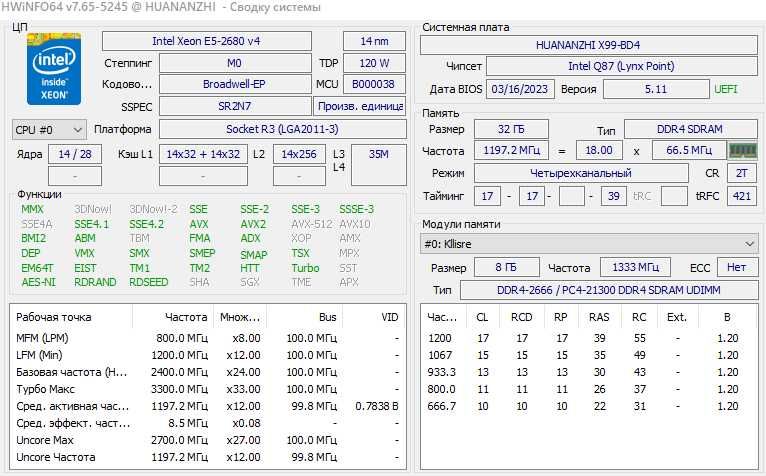Select the 1067 memory timing row

[588, 355]
